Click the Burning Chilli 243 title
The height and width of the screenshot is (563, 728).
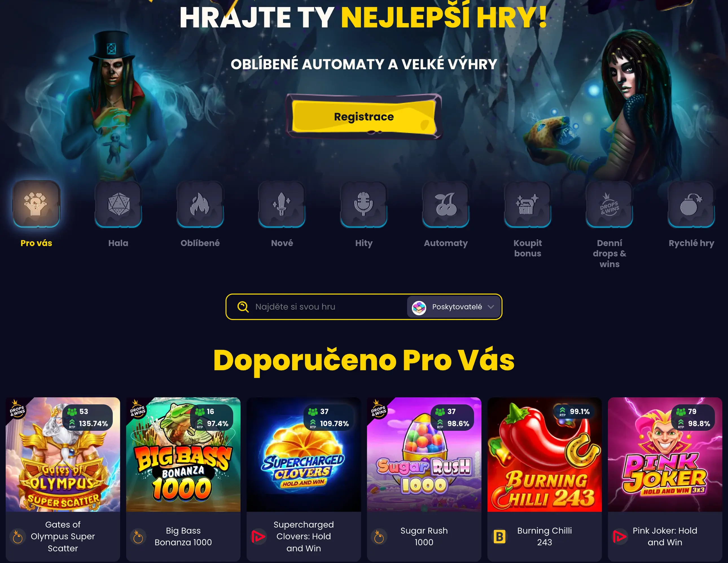pyautogui.click(x=544, y=536)
